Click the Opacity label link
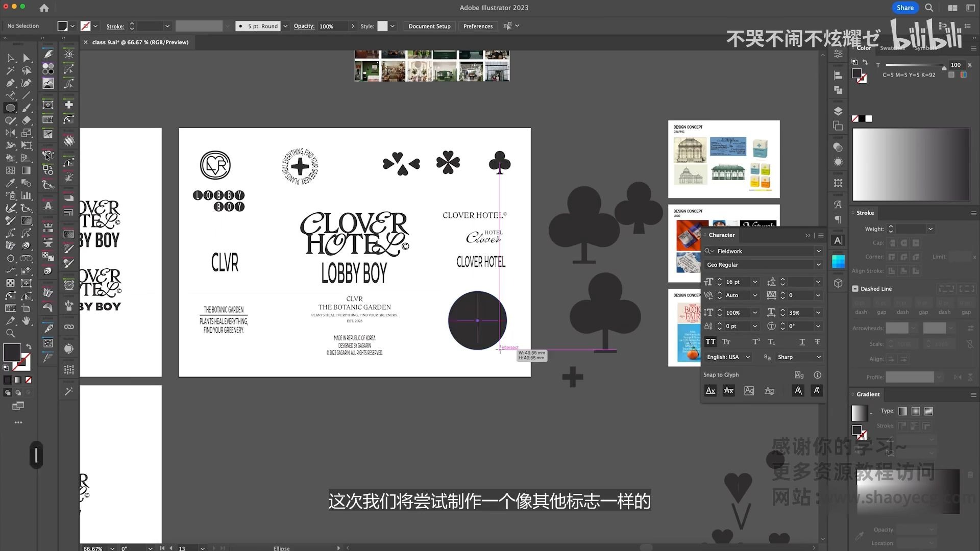This screenshot has height=551, width=980. tap(304, 26)
